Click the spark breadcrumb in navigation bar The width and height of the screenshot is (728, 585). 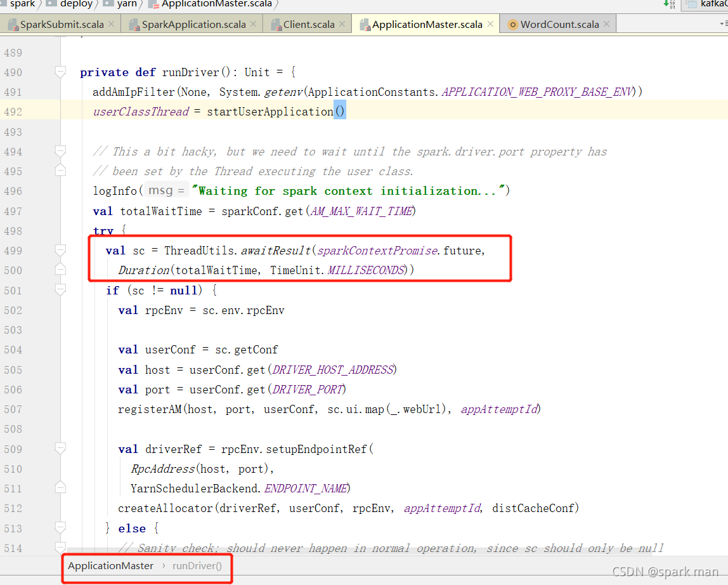pyautogui.click(x=22, y=4)
